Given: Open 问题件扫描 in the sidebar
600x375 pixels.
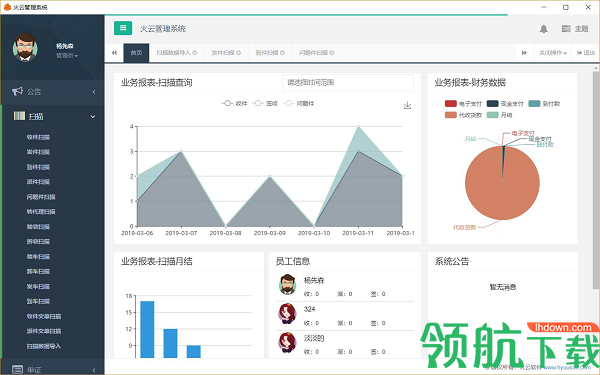Looking at the screenshot, I should (x=41, y=197).
